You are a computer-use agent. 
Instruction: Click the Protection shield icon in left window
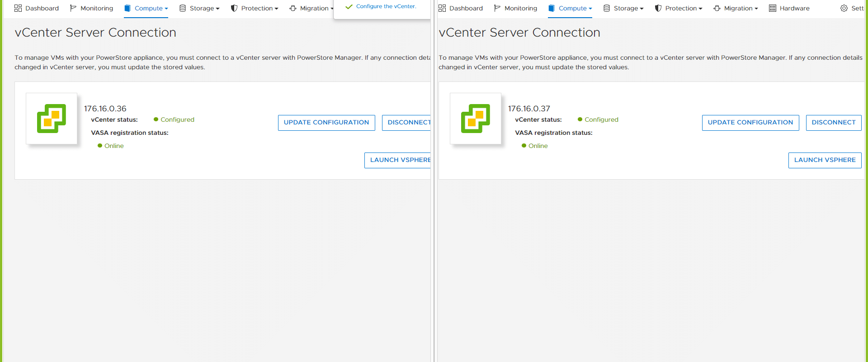pos(234,8)
